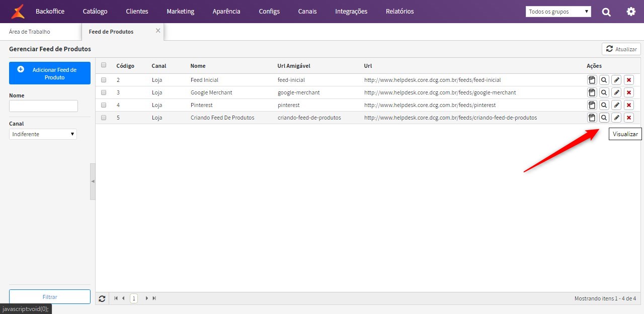Open the Catálogo menu
This screenshot has height=314, width=644.
[95, 12]
